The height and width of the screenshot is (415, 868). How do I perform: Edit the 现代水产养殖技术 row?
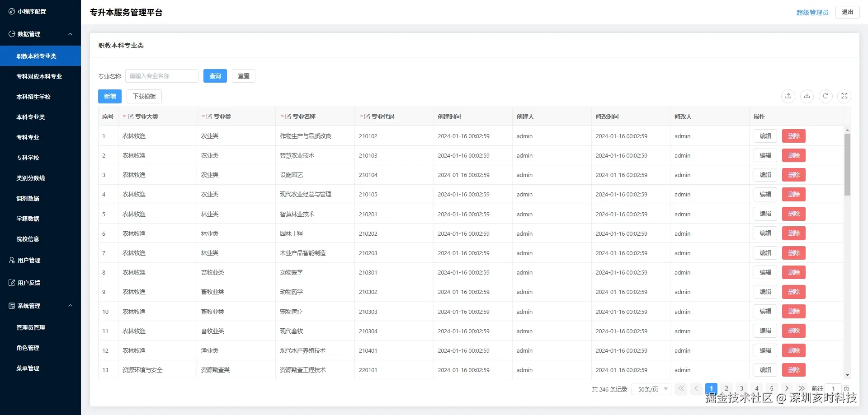click(765, 350)
